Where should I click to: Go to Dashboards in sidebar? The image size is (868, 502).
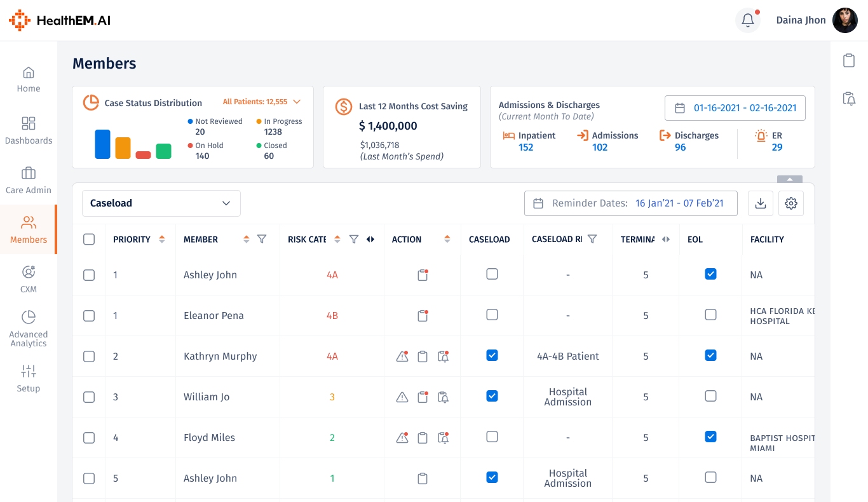pos(29,131)
